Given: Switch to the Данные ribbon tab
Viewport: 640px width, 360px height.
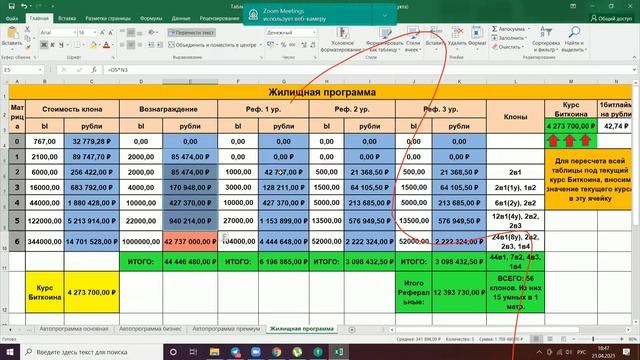Looking at the screenshot, I should pyautogui.click(x=181, y=18).
